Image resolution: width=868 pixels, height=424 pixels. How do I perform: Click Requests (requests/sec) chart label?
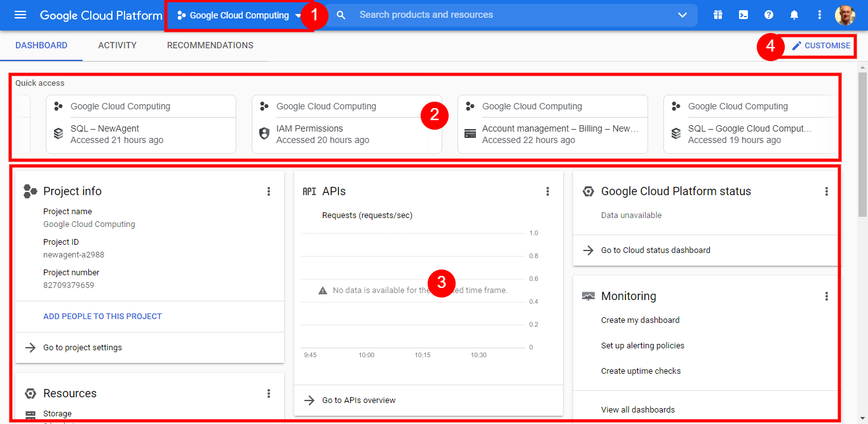click(x=367, y=215)
